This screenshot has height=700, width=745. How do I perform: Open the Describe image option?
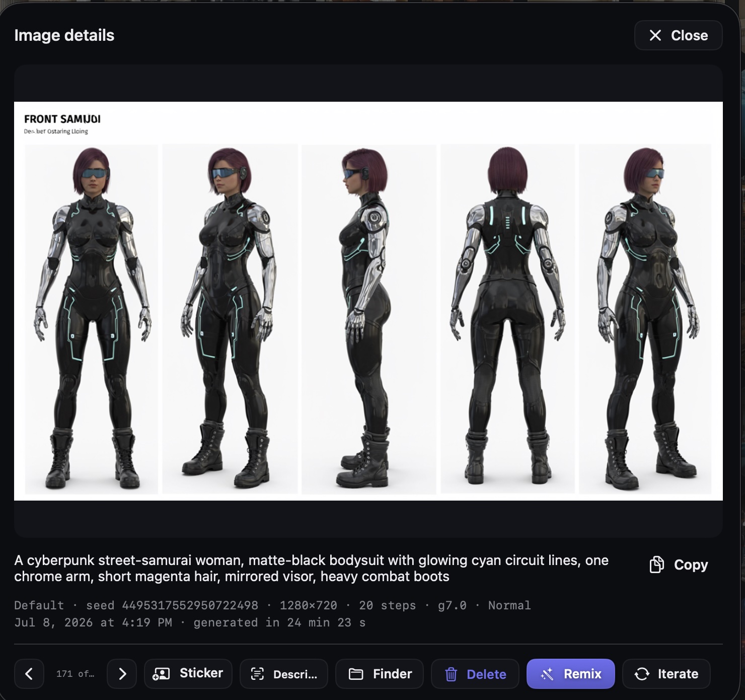click(284, 674)
